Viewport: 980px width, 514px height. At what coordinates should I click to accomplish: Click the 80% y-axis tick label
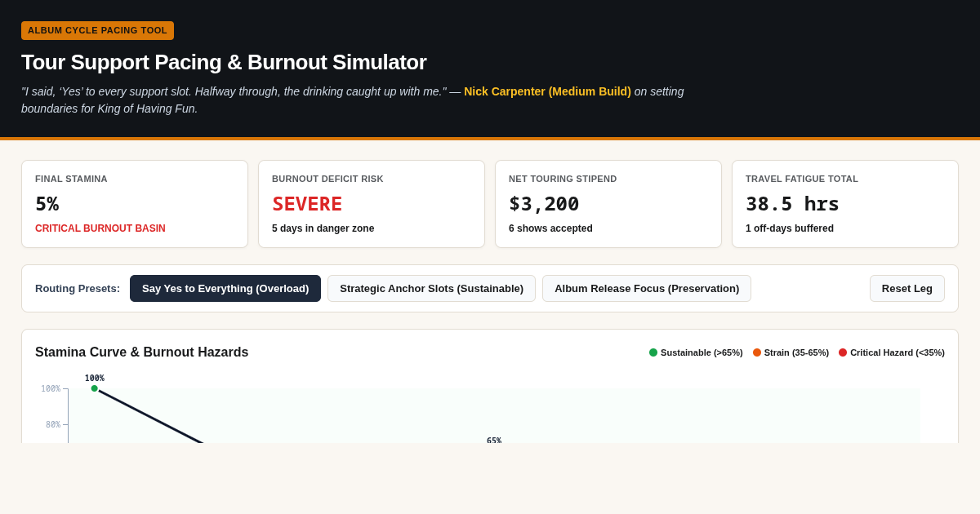pos(53,425)
